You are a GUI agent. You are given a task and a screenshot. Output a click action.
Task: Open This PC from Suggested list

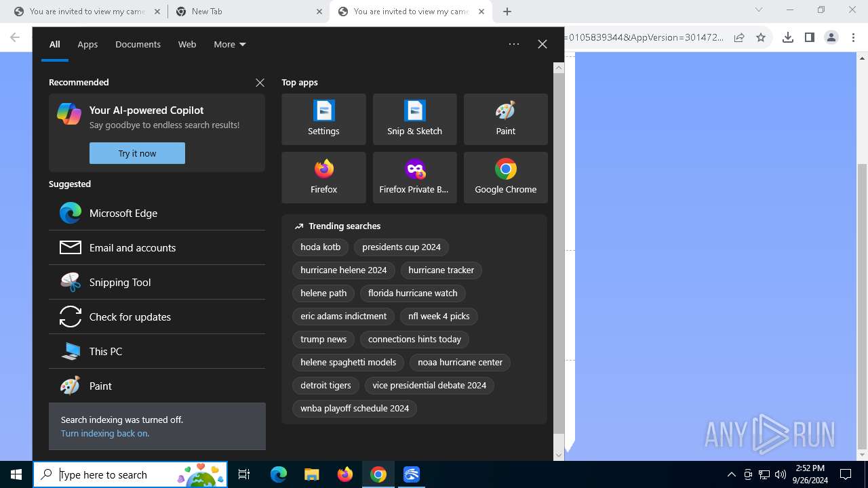(157, 351)
